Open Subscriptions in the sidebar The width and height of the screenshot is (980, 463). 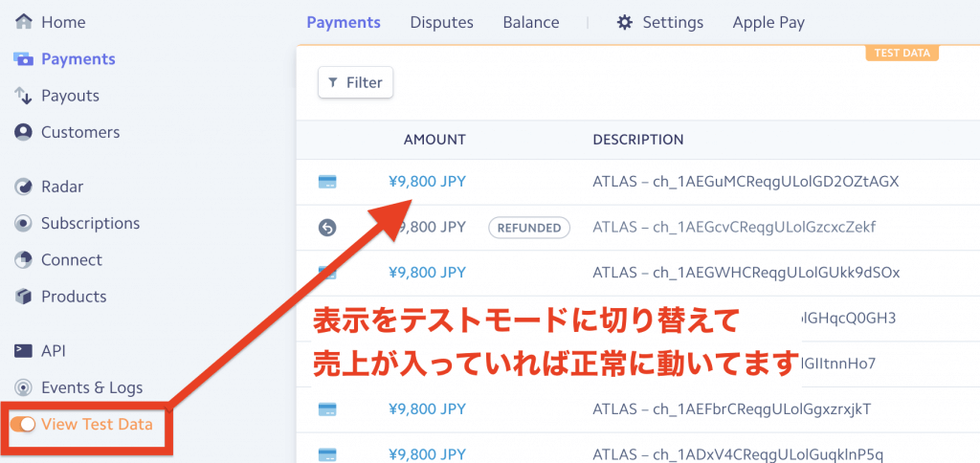(91, 223)
